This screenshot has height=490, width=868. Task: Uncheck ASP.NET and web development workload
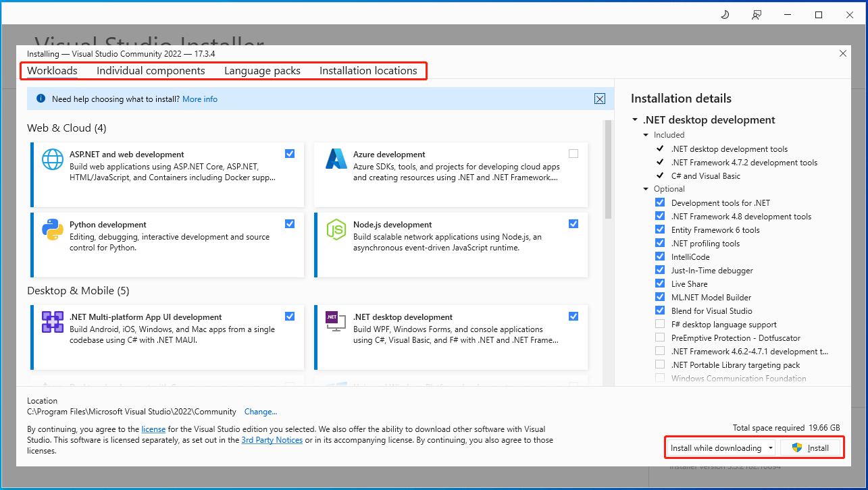coord(290,154)
